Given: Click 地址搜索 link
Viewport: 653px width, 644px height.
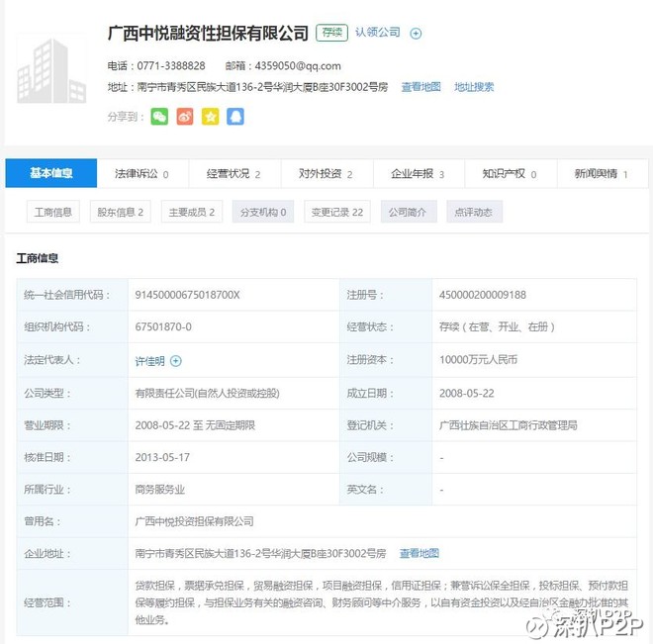Looking at the screenshot, I should (x=474, y=87).
